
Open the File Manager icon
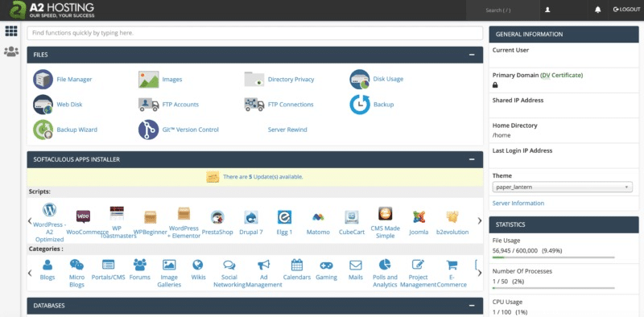coord(43,79)
